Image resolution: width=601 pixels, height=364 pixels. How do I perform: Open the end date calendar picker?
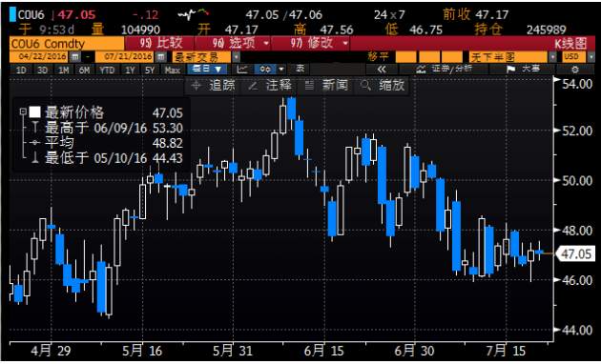pos(161,57)
